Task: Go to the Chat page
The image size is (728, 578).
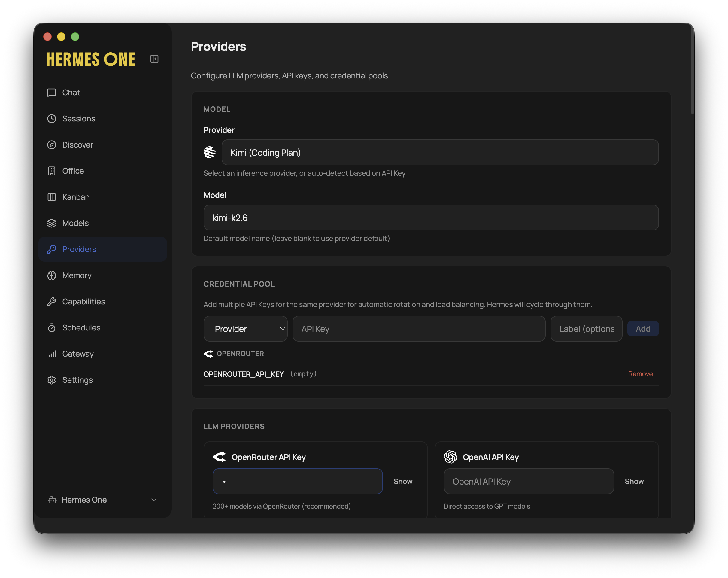Action: click(x=103, y=93)
